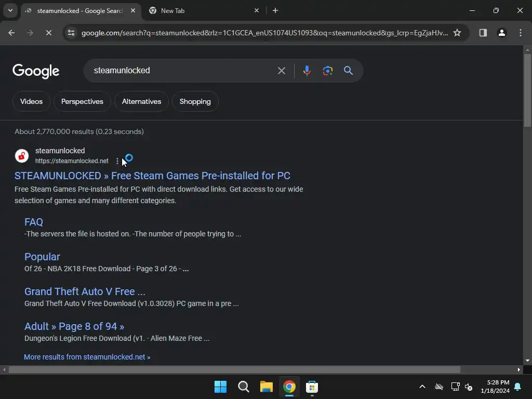
Task: Show hidden system tray icons
Action: tap(422, 387)
